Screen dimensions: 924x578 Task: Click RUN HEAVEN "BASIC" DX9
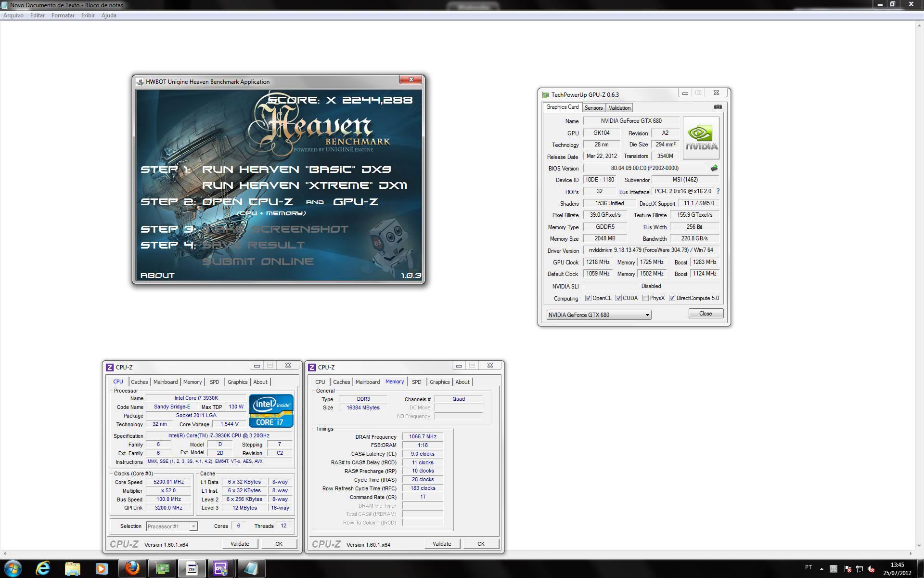296,170
